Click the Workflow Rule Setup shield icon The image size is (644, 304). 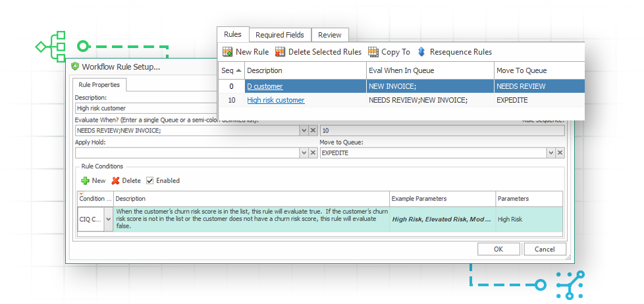(75, 66)
